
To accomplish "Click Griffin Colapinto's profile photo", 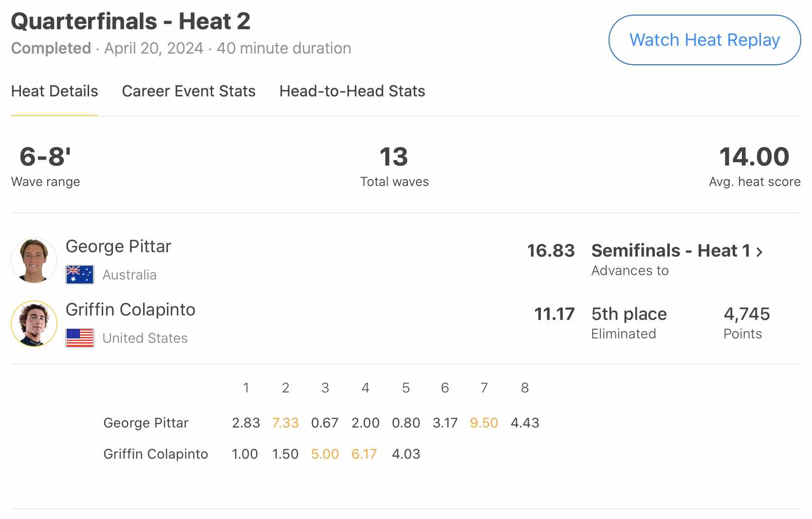I will (34, 324).
